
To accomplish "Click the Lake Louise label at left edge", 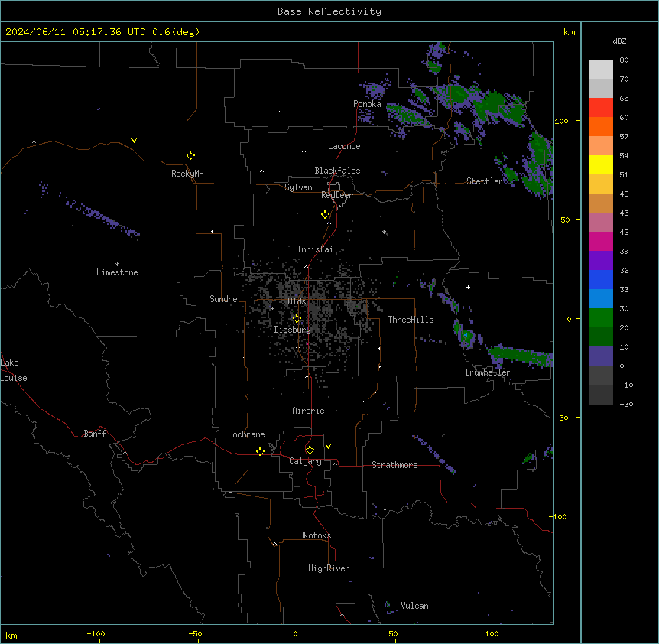I will coord(14,370).
